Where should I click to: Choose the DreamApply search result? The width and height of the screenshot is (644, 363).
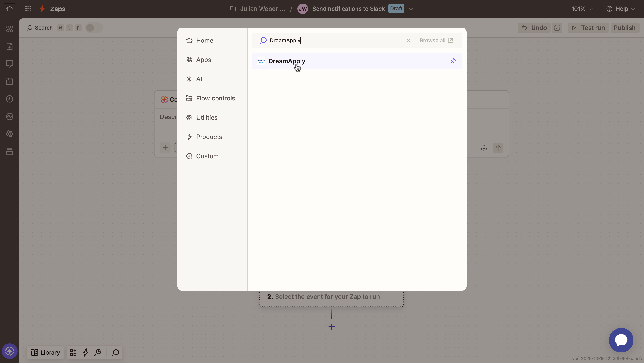click(357, 61)
